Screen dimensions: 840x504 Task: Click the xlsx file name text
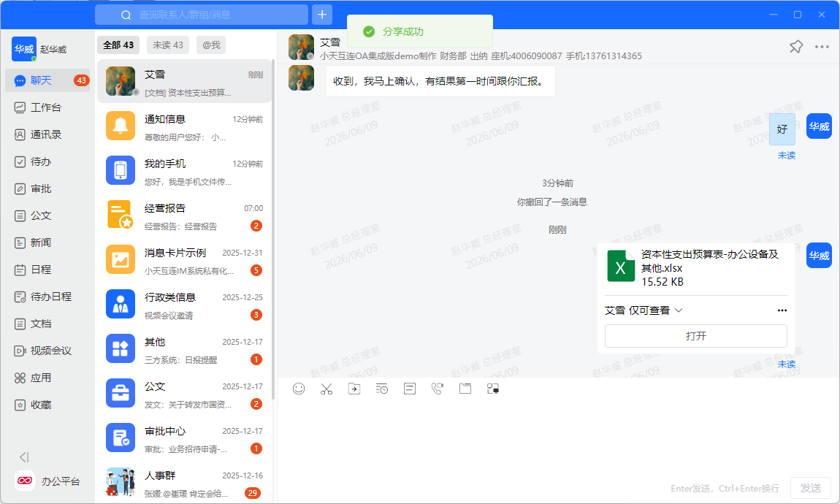(709, 261)
